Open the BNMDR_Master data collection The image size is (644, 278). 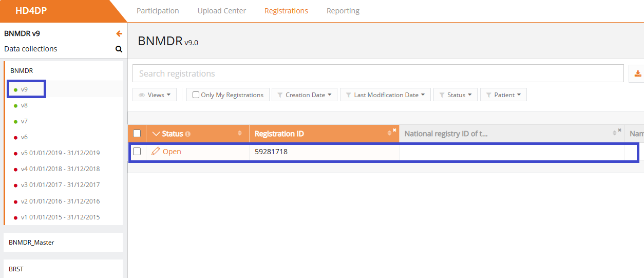coord(31,243)
